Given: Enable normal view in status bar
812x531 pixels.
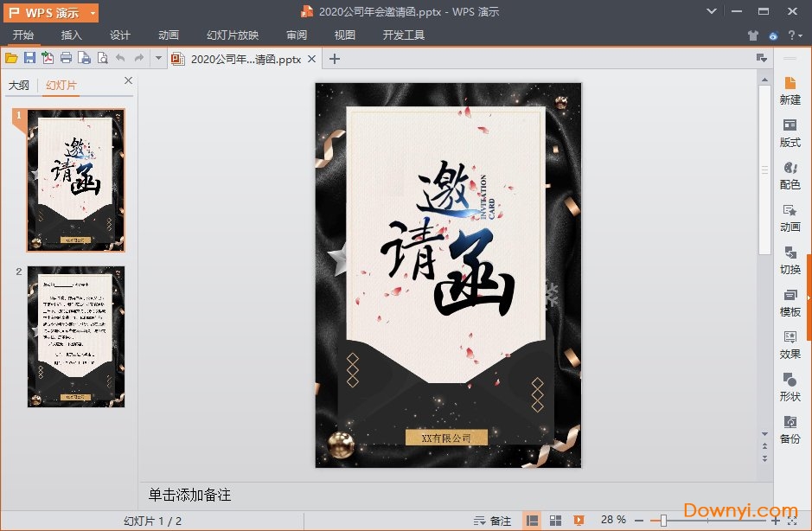Looking at the screenshot, I should (534, 520).
